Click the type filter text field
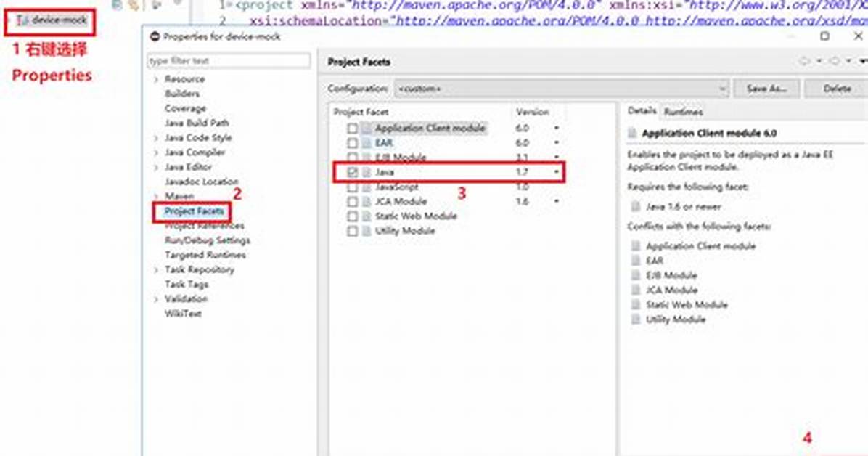 (x=229, y=60)
